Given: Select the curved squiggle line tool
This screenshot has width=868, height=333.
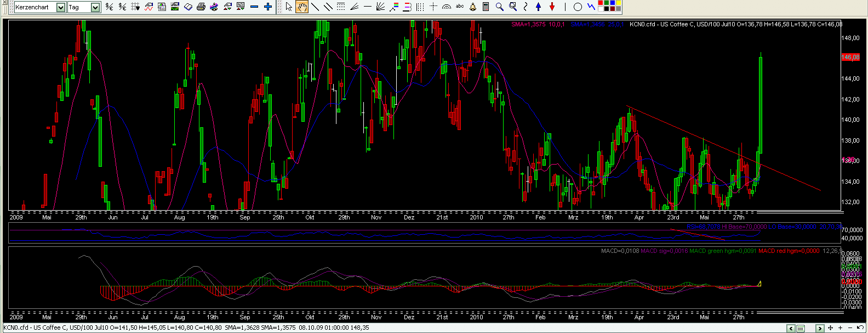Looking at the screenshot, I should click(x=526, y=7).
